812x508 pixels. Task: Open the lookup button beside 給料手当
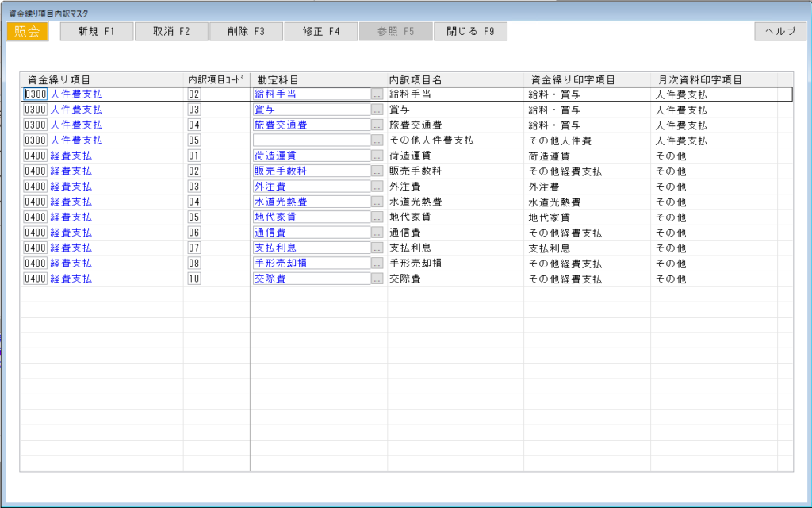click(377, 94)
